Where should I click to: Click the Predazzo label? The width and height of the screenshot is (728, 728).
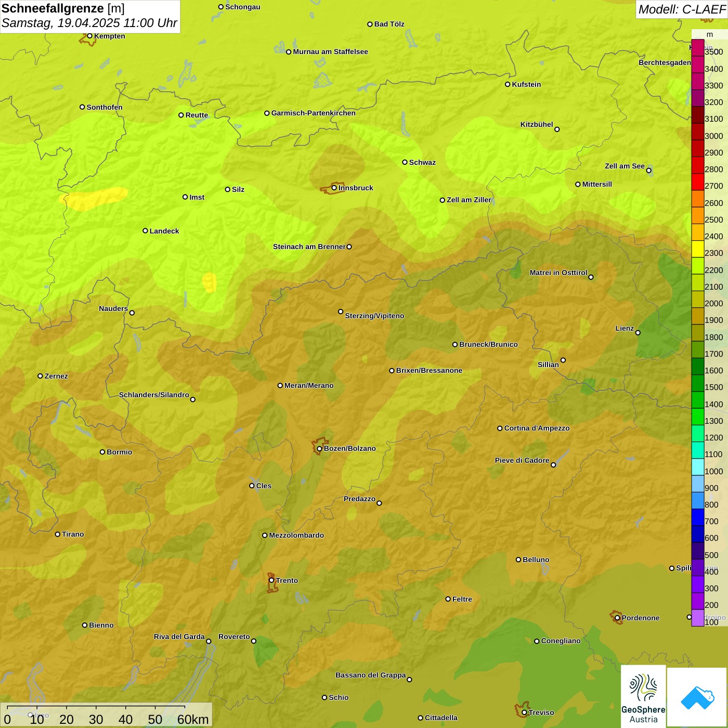point(359,499)
